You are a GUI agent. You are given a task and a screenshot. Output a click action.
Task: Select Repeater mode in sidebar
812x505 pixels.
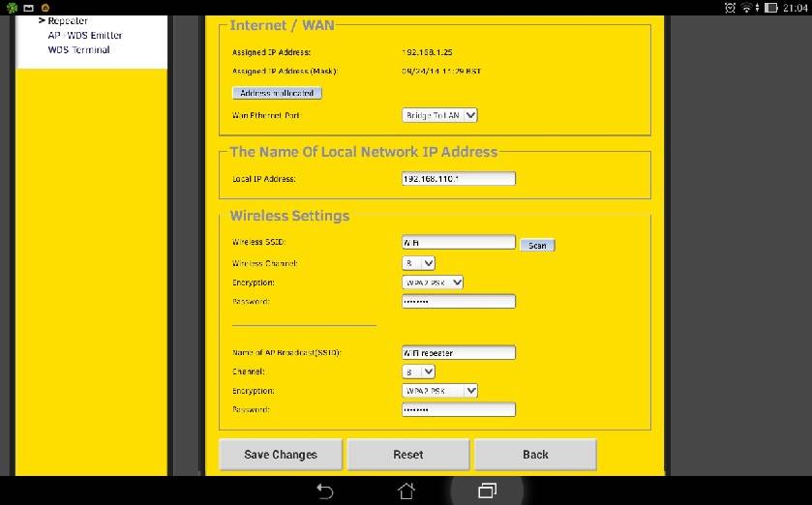pyautogui.click(x=68, y=20)
